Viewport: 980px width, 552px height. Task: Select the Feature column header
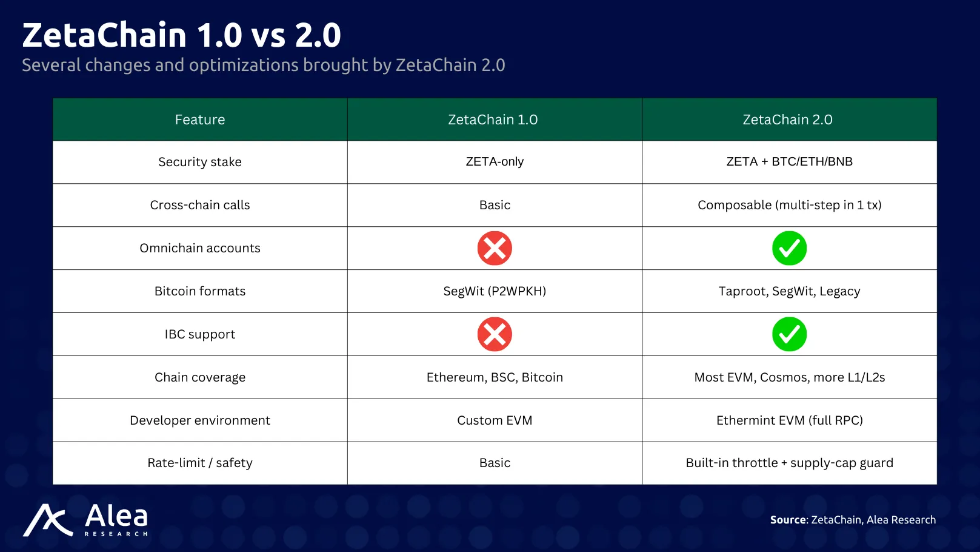tap(200, 119)
